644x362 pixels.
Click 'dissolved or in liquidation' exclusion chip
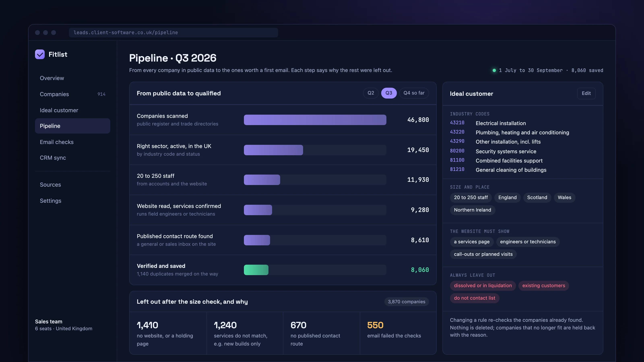pyautogui.click(x=483, y=286)
